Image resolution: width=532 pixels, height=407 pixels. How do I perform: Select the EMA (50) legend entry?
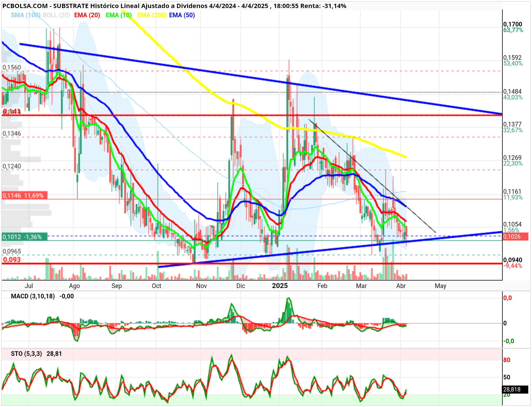tap(182, 15)
